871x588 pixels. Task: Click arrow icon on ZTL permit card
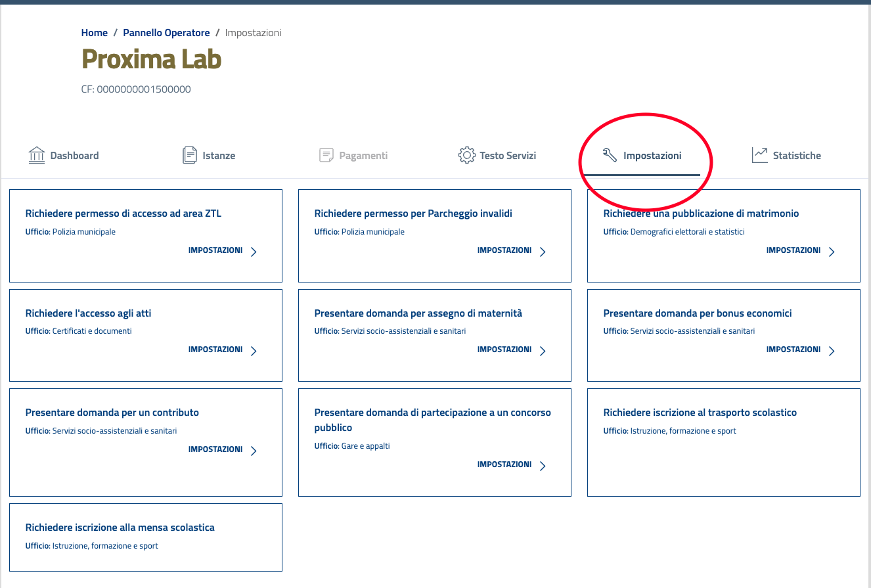tap(254, 252)
